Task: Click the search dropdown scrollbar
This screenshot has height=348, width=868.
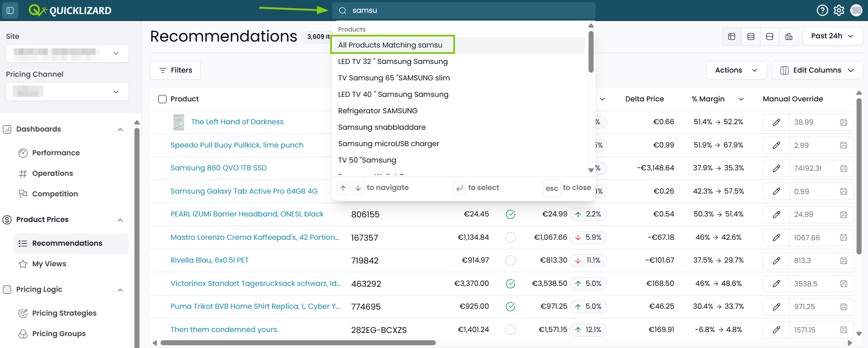Action: 591,52
